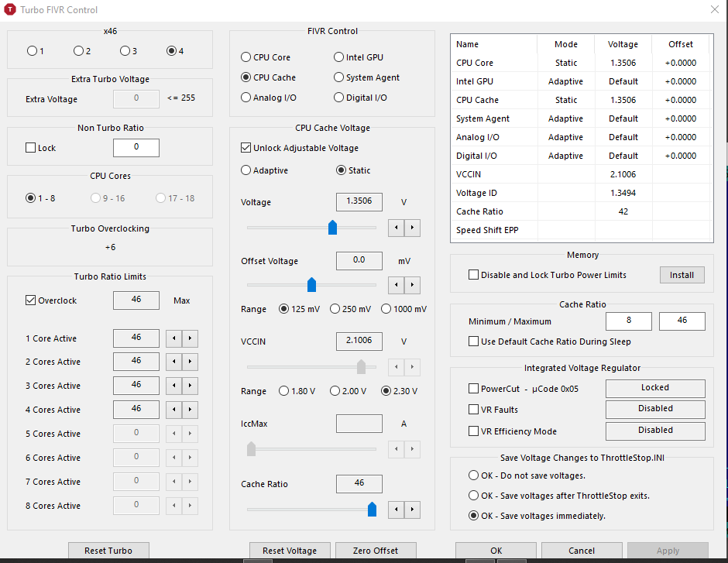Click the PowerCut Locked button
The image size is (728, 563).
[655, 388]
